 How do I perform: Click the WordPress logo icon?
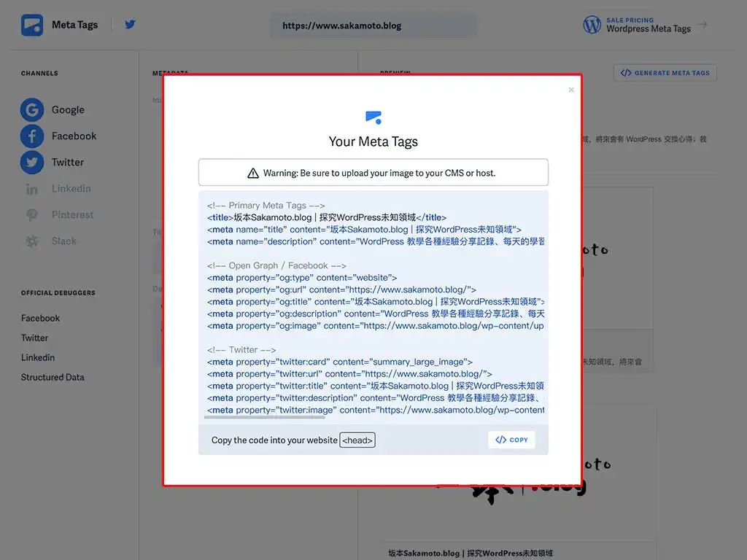click(x=592, y=25)
